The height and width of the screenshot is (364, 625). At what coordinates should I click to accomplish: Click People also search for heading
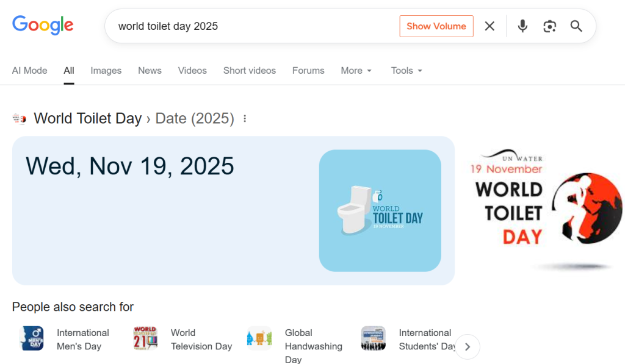[73, 307]
